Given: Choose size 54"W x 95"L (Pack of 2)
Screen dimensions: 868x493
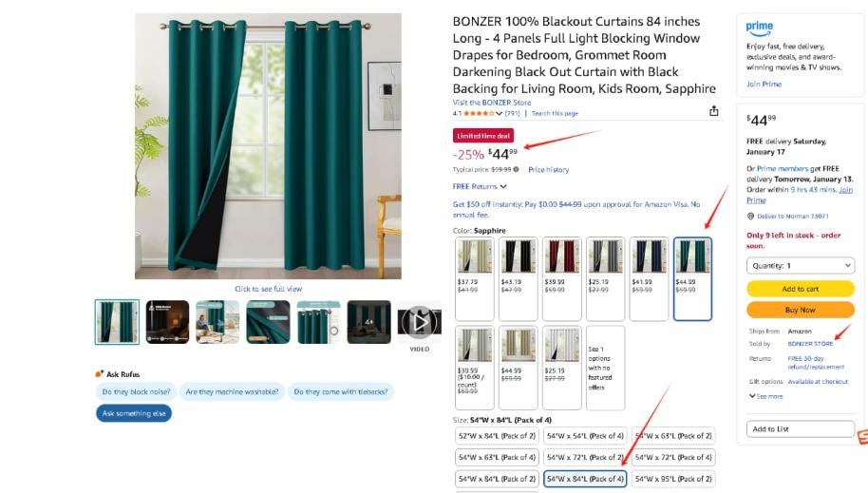Looking at the screenshot, I should (673, 479).
